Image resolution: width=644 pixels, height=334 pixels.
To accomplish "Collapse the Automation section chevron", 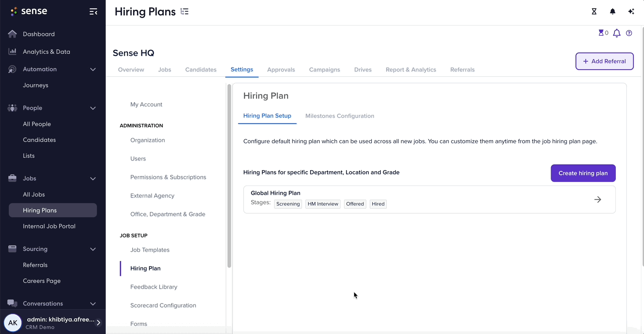I will [93, 69].
